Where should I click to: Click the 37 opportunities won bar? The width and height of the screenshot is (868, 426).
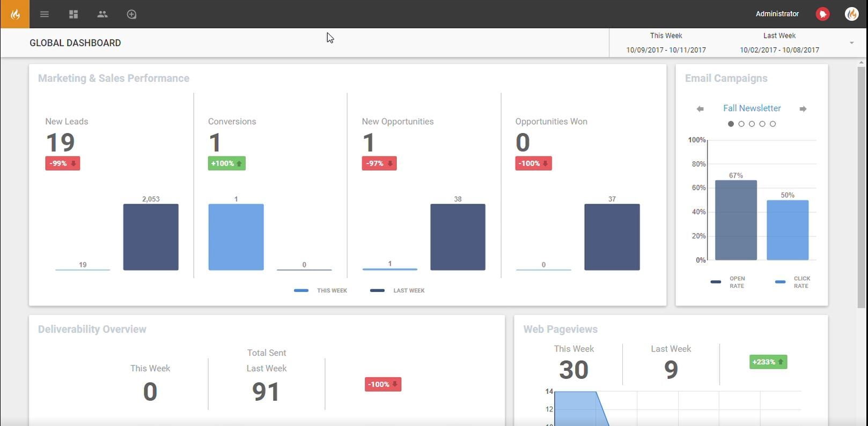click(612, 237)
